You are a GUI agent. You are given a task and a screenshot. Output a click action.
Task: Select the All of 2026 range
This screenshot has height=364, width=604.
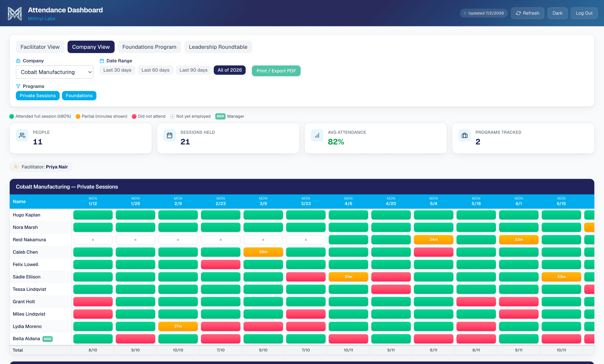230,70
